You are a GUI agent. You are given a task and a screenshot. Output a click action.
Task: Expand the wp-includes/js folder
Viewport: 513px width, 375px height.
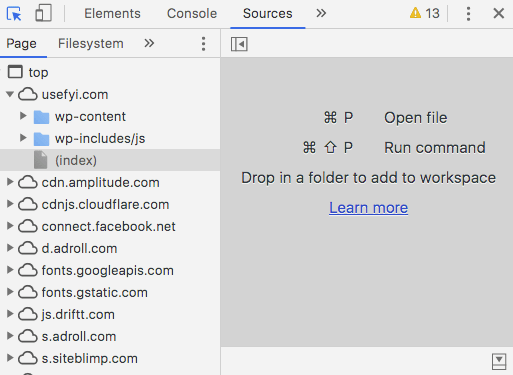click(23, 138)
